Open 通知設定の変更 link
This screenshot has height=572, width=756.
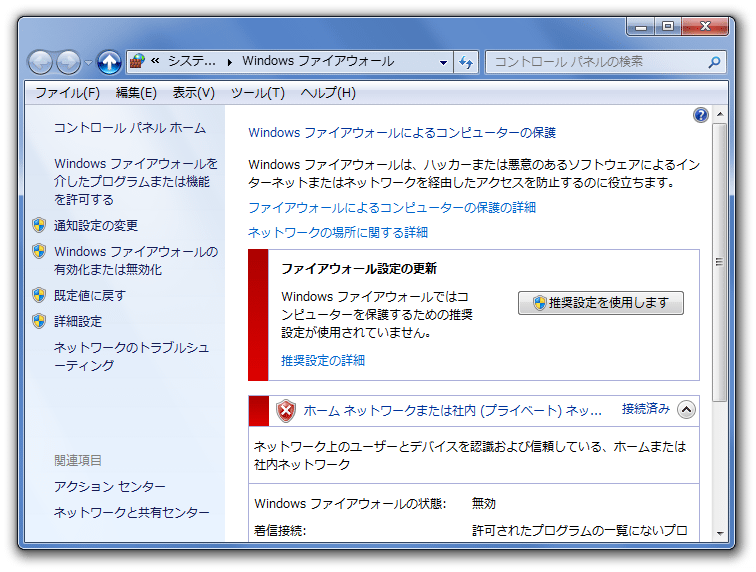point(96,225)
